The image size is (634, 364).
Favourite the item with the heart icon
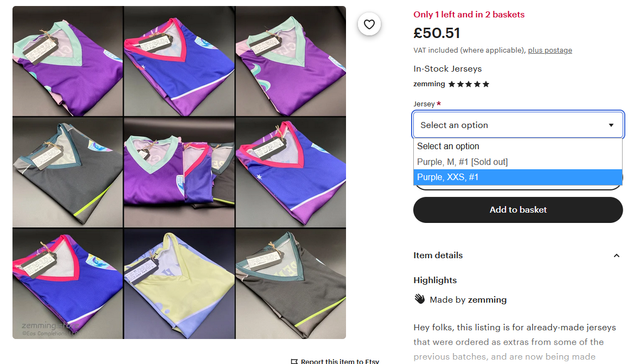tap(369, 24)
